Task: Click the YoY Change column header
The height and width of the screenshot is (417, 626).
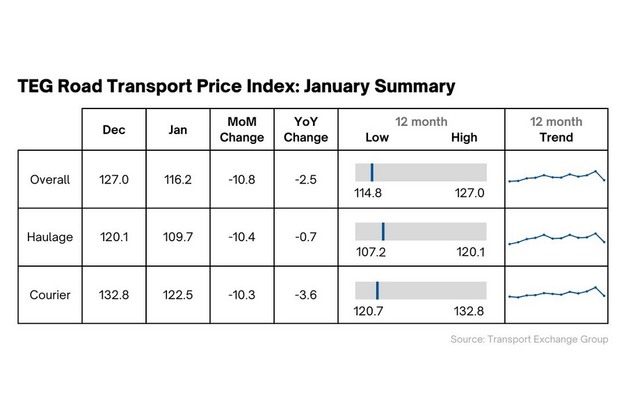Action: tap(305, 129)
